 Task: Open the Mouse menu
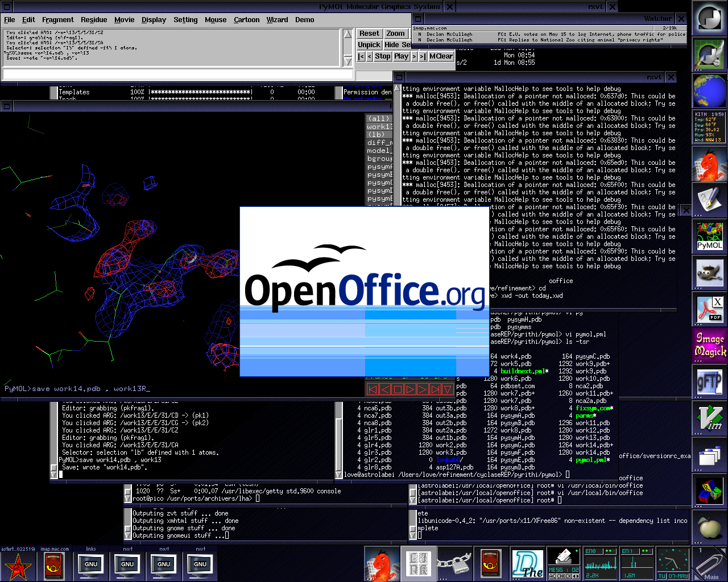click(216, 19)
